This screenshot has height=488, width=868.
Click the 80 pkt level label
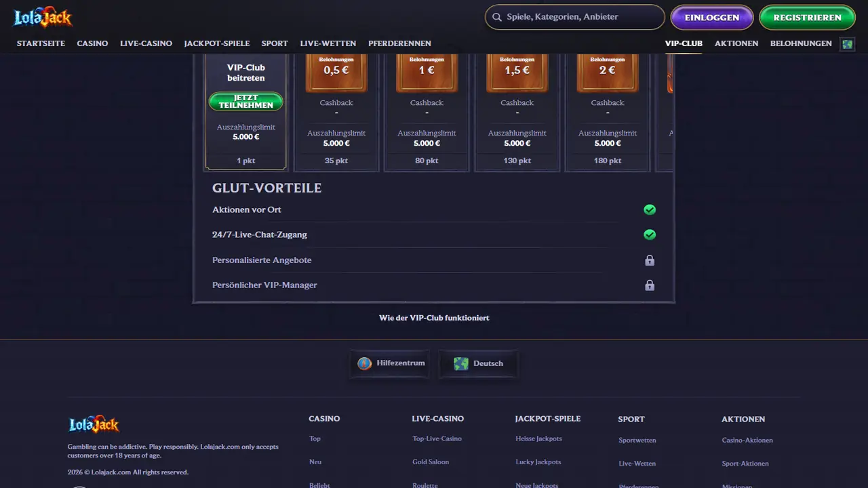tap(427, 161)
